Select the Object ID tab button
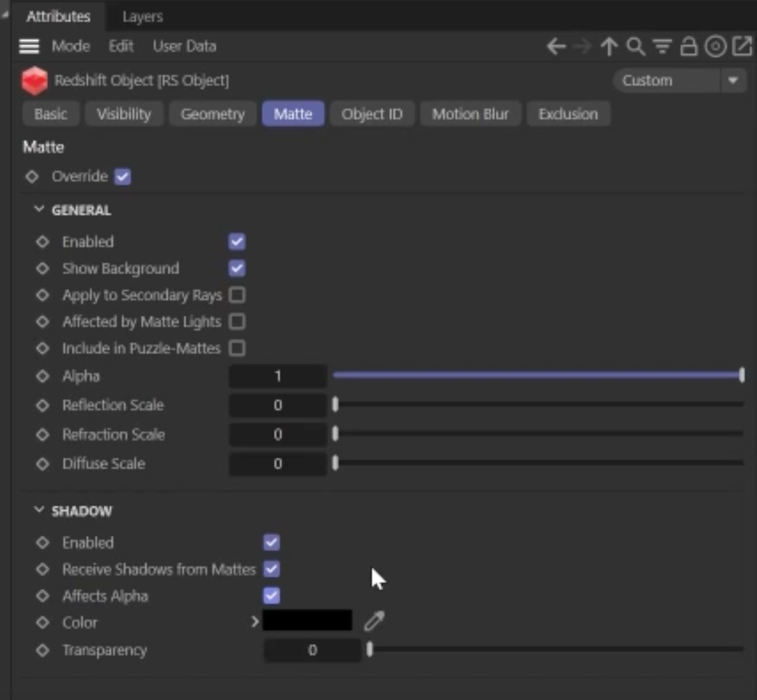Image resolution: width=757 pixels, height=700 pixels. [x=372, y=114]
